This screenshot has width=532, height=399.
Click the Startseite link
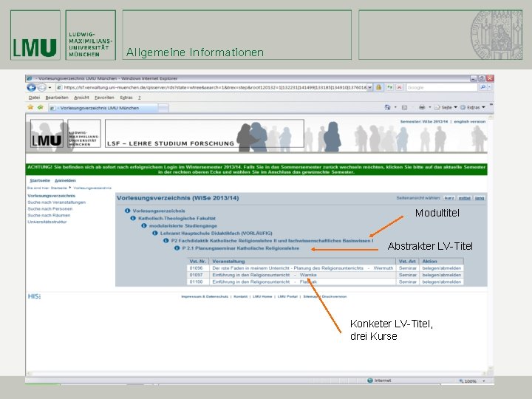click(x=40, y=180)
